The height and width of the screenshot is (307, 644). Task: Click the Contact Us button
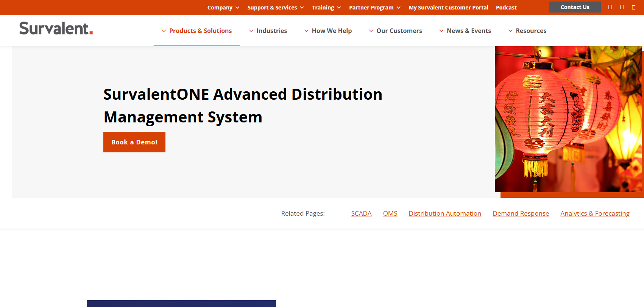click(575, 7)
